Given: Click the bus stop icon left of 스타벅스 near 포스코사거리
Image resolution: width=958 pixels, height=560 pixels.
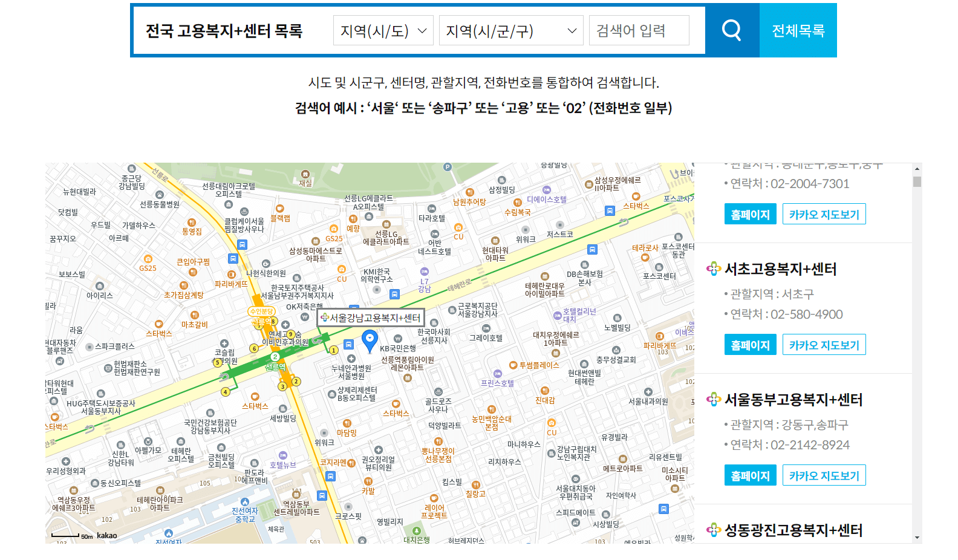Looking at the screenshot, I should click(610, 210).
